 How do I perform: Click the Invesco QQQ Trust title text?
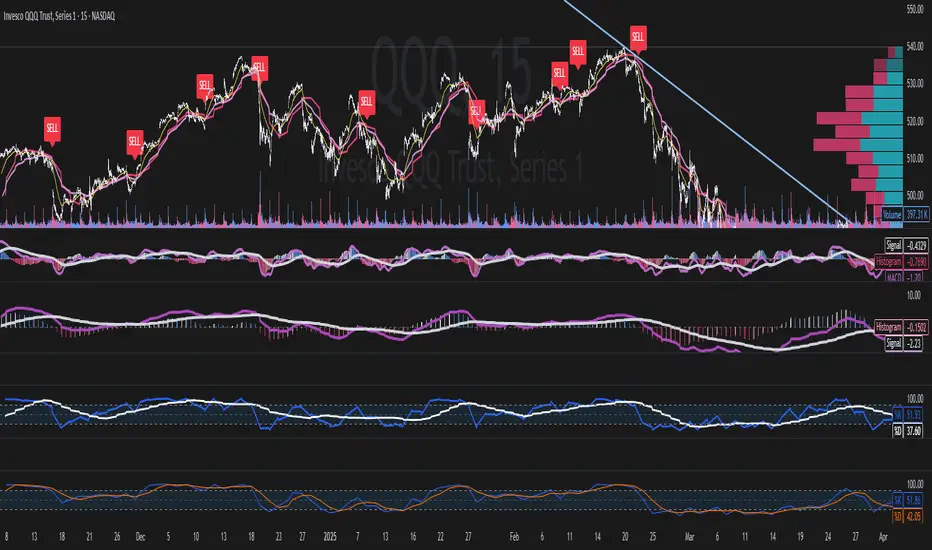59,16
